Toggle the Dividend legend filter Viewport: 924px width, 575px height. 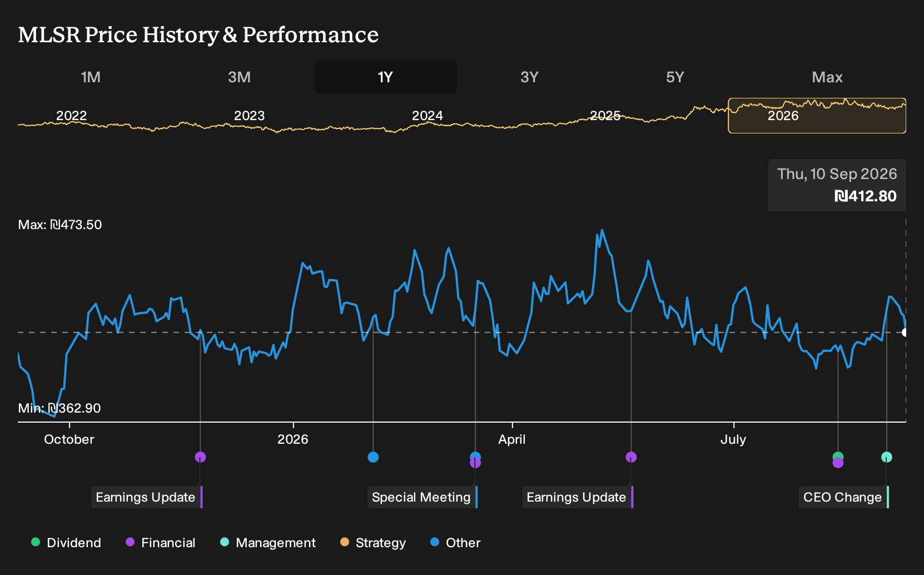(66, 543)
